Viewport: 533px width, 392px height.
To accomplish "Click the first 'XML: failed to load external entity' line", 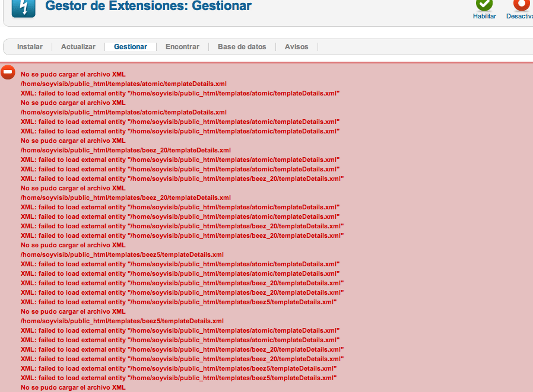I will click(180, 94).
